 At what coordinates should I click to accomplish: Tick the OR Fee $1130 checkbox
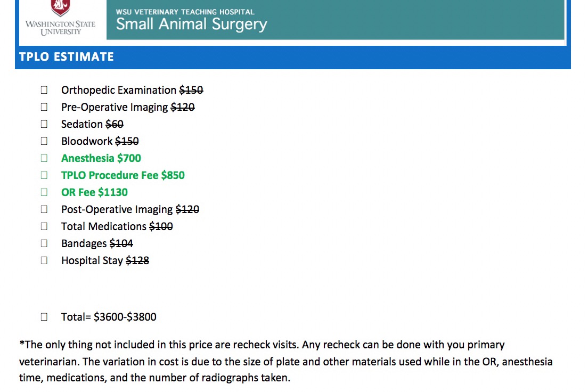[44, 192]
